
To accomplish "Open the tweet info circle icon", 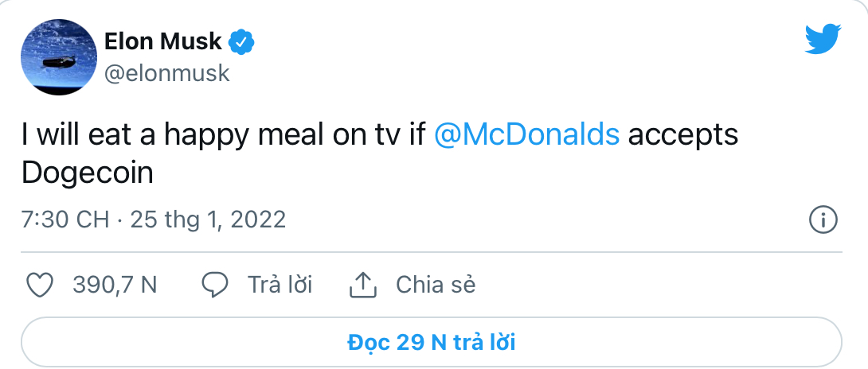I will coord(822,219).
